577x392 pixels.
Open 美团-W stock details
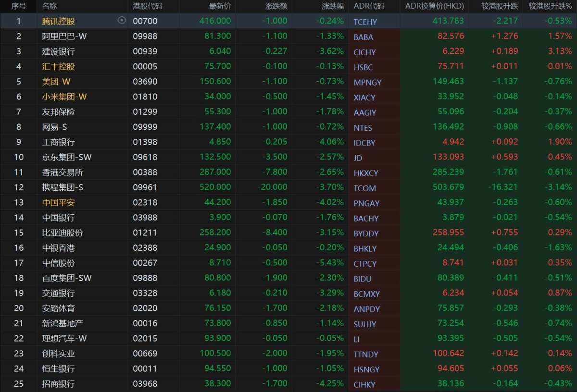(56, 82)
